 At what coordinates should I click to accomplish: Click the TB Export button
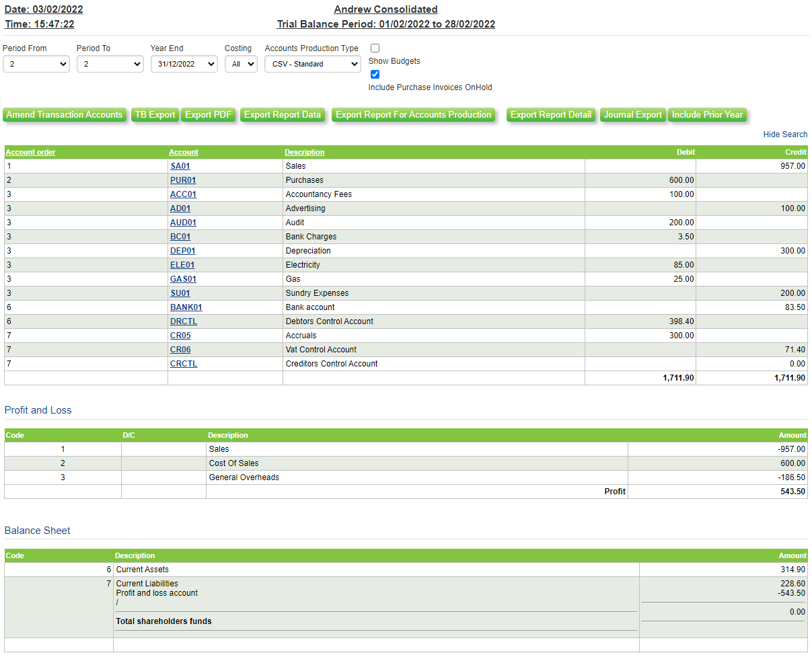coord(155,115)
